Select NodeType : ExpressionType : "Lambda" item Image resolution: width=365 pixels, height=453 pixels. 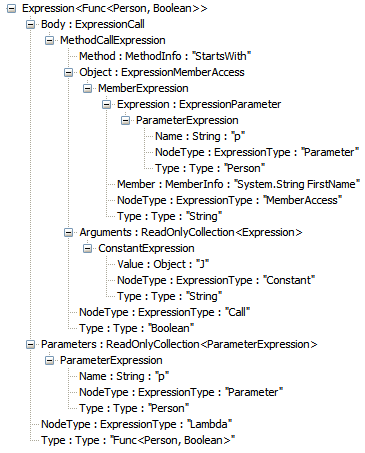[137, 424]
